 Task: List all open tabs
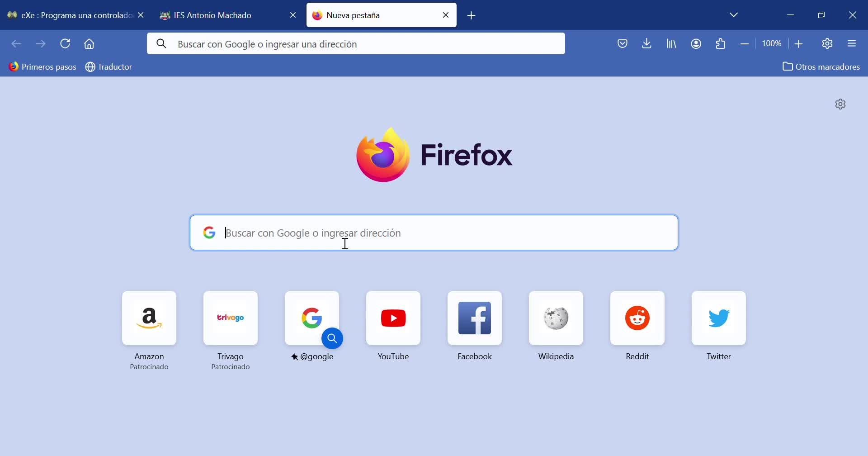(734, 15)
